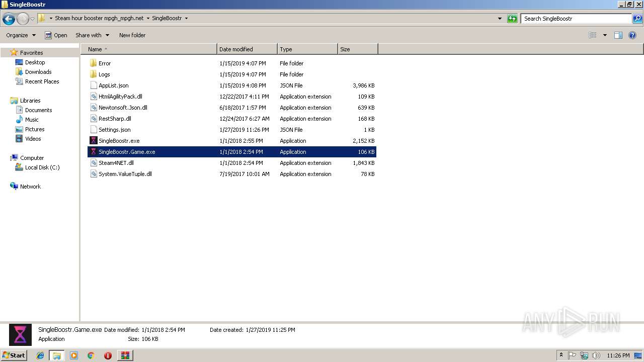The height and width of the screenshot is (362, 644).
Task: Open Recent Places in navigation pane
Action: [x=42, y=81]
